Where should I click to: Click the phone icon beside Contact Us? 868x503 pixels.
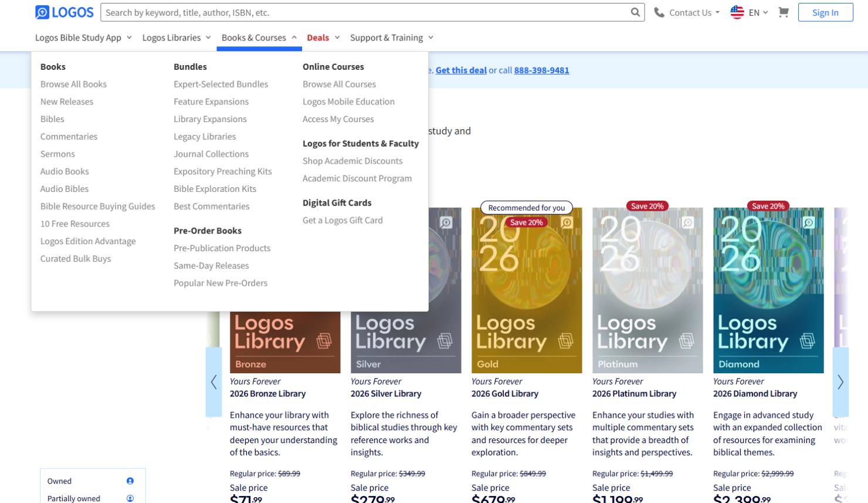[659, 12]
